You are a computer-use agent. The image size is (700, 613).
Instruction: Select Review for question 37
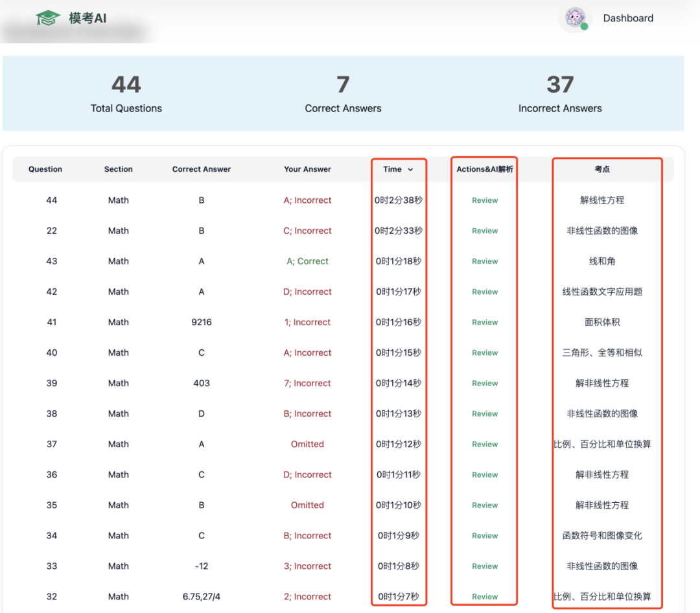[485, 445]
